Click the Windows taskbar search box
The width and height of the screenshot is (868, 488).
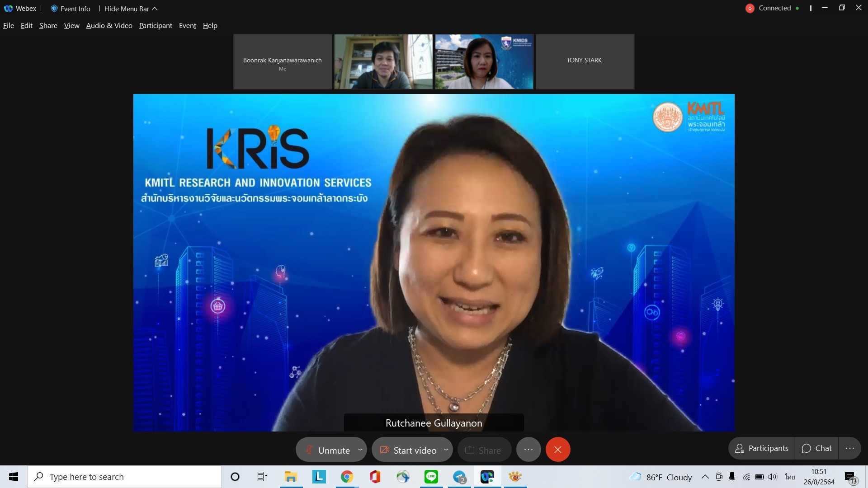pyautogui.click(x=124, y=477)
